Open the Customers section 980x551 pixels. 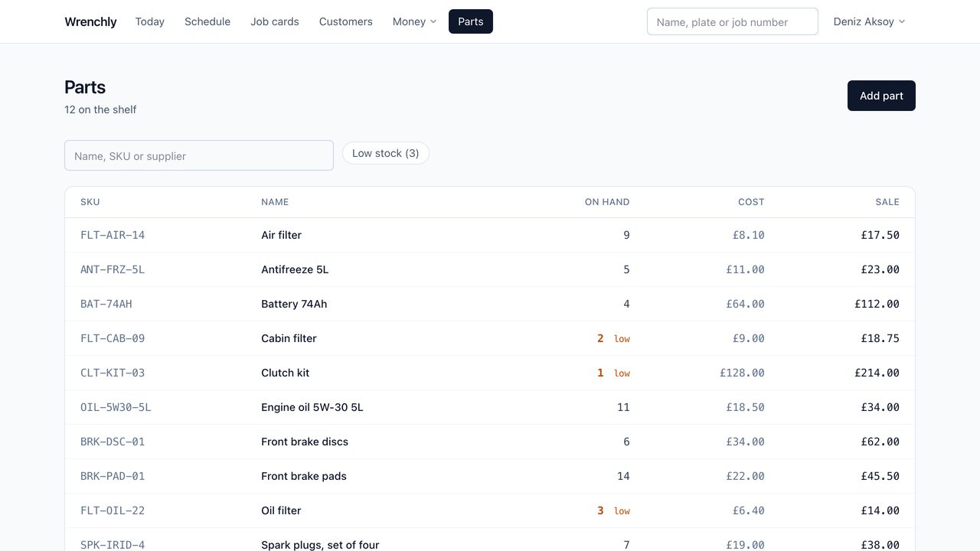[346, 21]
